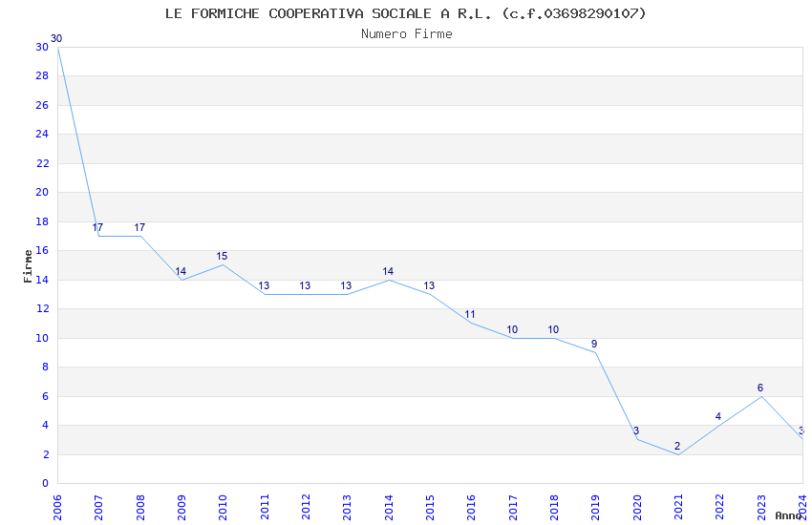
Task: Click the x-axis year label 2008
Action: 140,507
